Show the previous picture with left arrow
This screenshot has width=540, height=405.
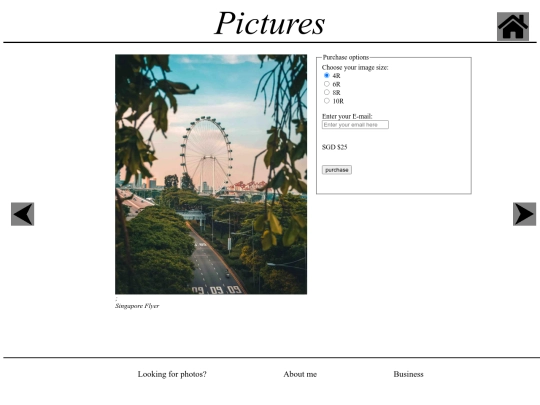22,214
